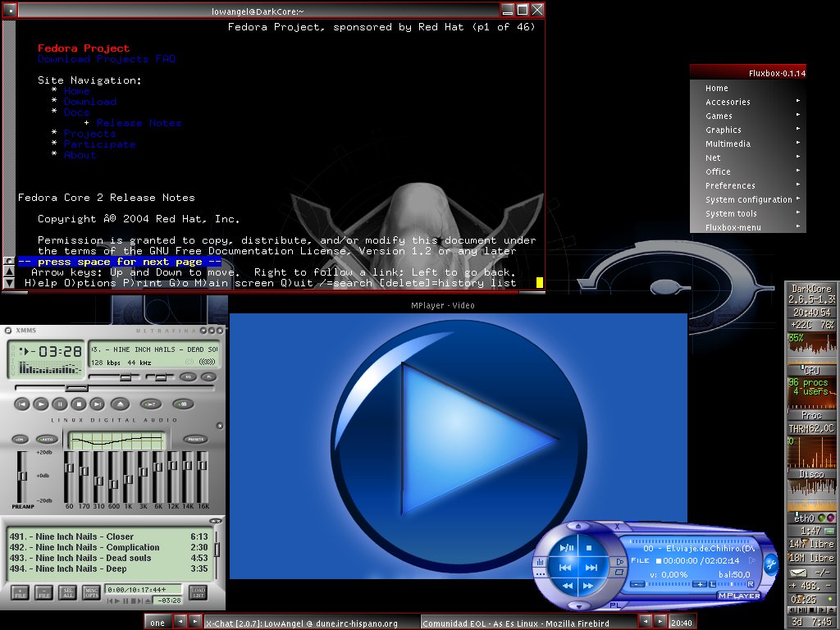Skip to next track in XMMS
The width and height of the screenshot is (840, 630).
pos(97,404)
